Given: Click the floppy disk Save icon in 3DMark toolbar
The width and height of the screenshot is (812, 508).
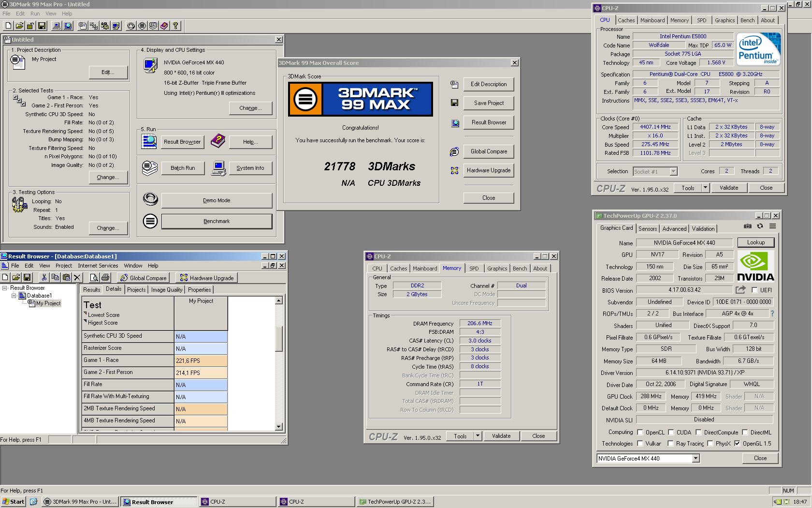Looking at the screenshot, I should [x=42, y=26].
